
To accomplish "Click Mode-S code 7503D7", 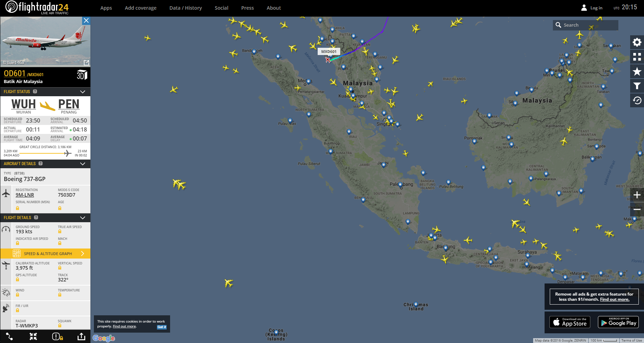I will (x=67, y=195).
